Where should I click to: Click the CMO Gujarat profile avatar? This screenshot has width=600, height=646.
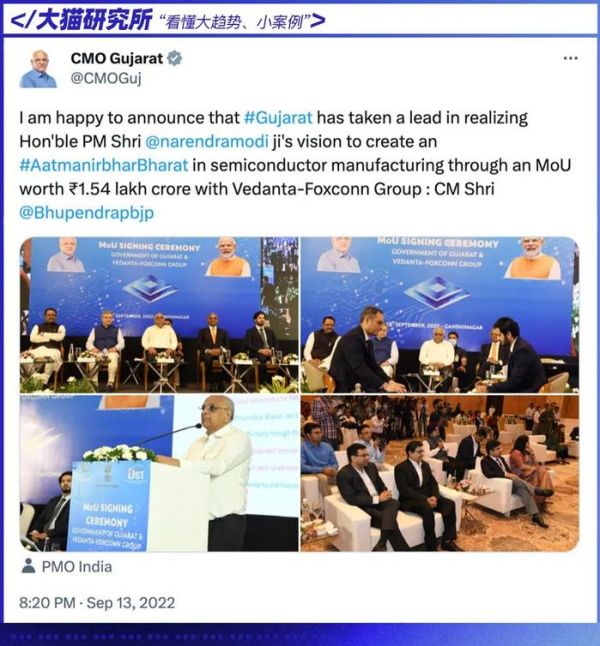point(38,68)
